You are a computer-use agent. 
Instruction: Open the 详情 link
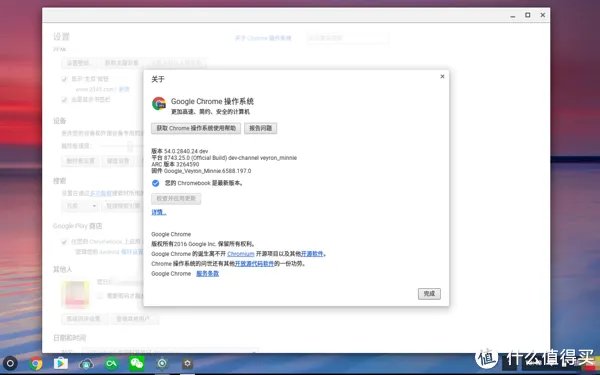[159, 212]
